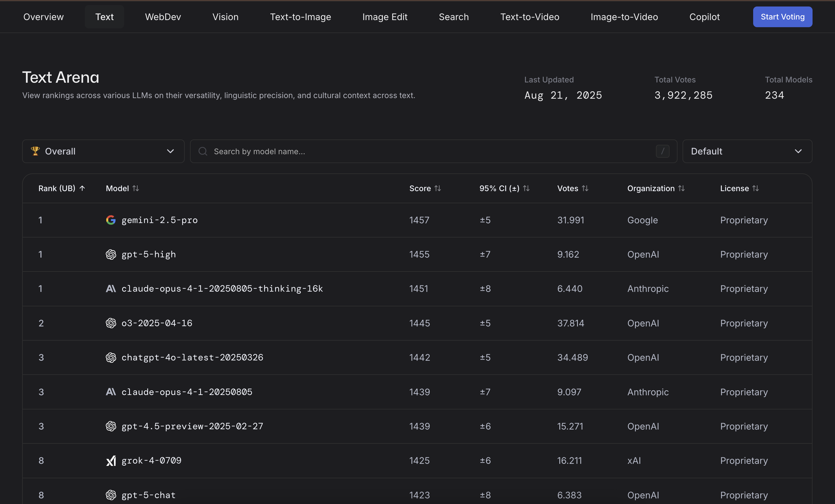Click the Google logo beside gemini-2.5-pro

(x=111, y=220)
